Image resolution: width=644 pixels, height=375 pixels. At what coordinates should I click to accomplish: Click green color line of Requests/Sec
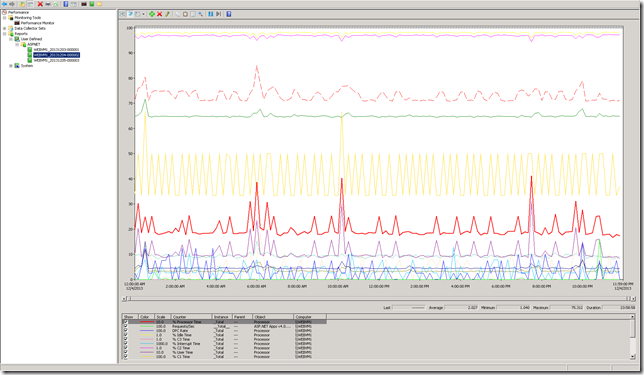(x=147, y=327)
